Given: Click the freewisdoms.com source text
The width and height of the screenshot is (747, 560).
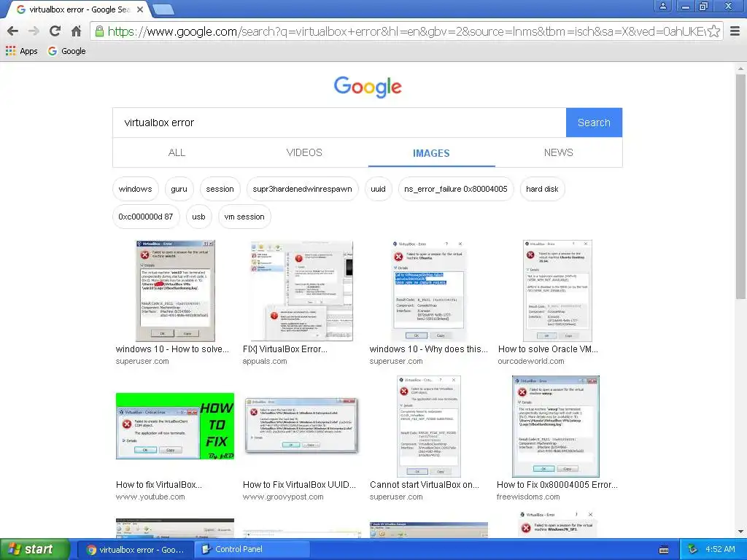Looking at the screenshot, I should tap(528, 497).
